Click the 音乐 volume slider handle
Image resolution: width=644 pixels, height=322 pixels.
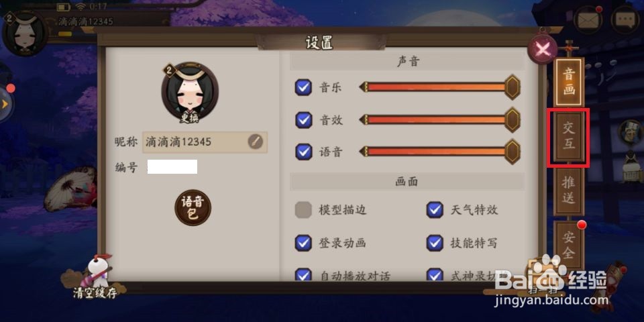pyautogui.click(x=512, y=87)
